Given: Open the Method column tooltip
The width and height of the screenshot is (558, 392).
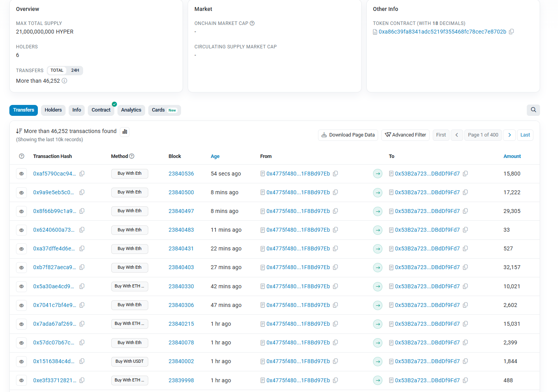Looking at the screenshot, I should [132, 156].
